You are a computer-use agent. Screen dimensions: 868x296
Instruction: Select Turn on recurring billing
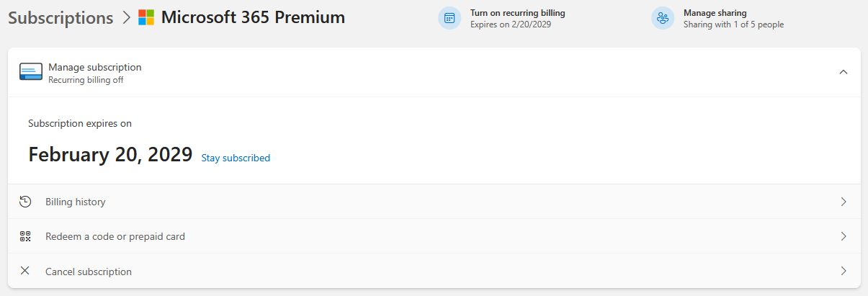click(x=517, y=13)
